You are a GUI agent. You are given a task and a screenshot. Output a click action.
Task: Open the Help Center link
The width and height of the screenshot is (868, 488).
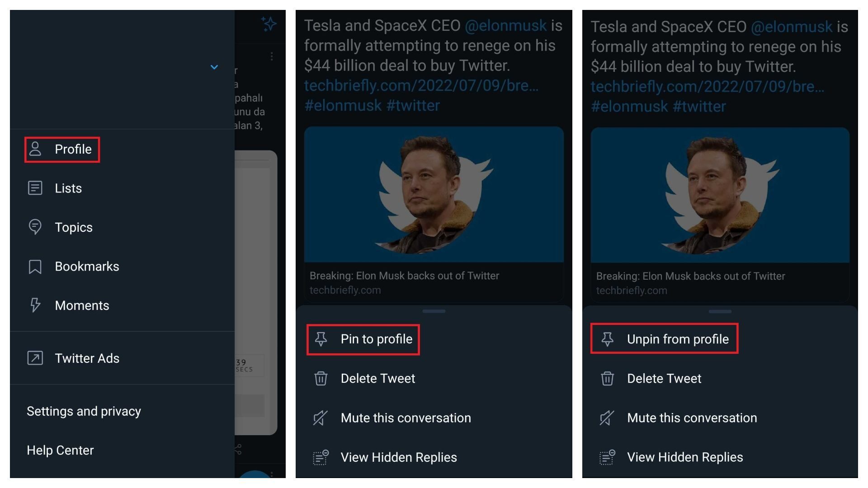pyautogui.click(x=60, y=450)
